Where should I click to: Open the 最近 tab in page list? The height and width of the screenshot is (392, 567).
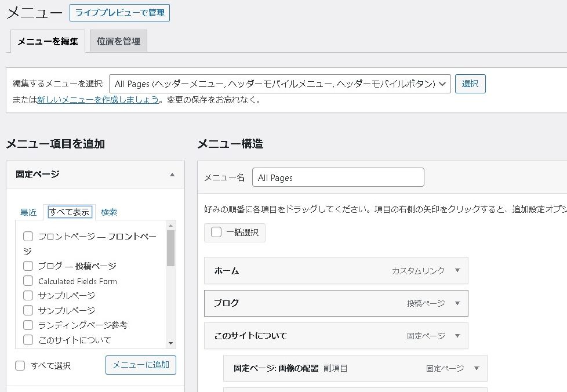point(28,212)
